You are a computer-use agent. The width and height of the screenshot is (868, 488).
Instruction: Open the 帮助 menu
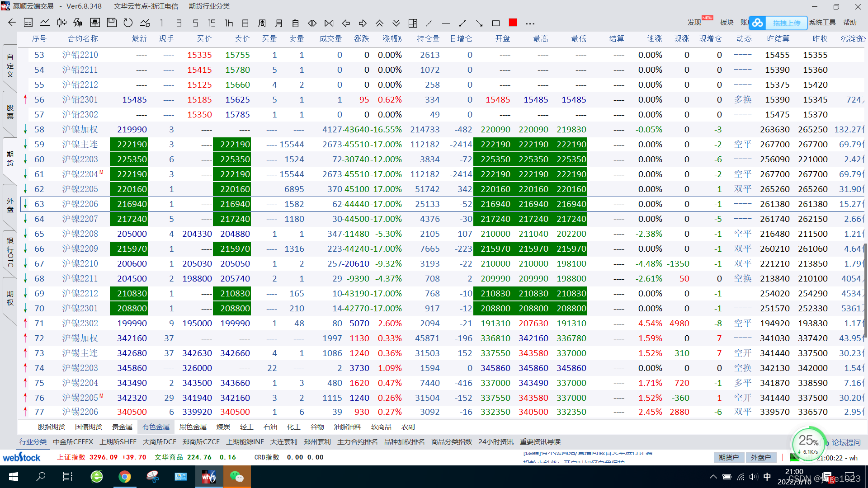(x=849, y=23)
